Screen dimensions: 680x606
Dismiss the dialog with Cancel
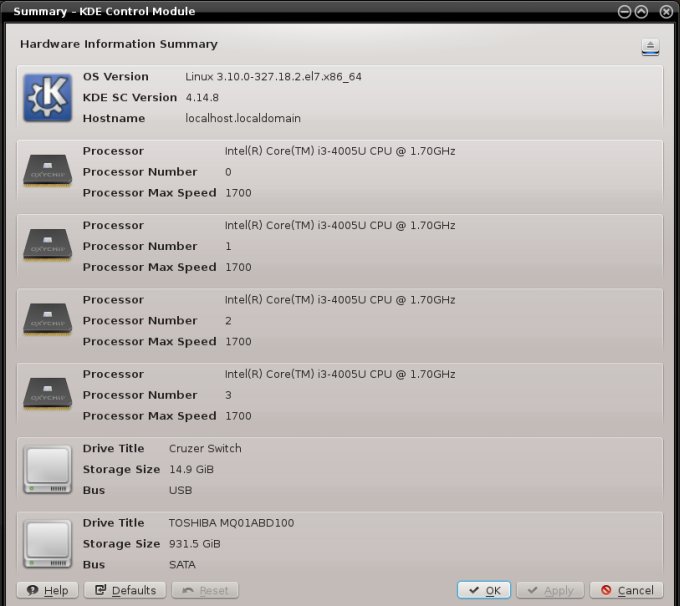click(627, 590)
